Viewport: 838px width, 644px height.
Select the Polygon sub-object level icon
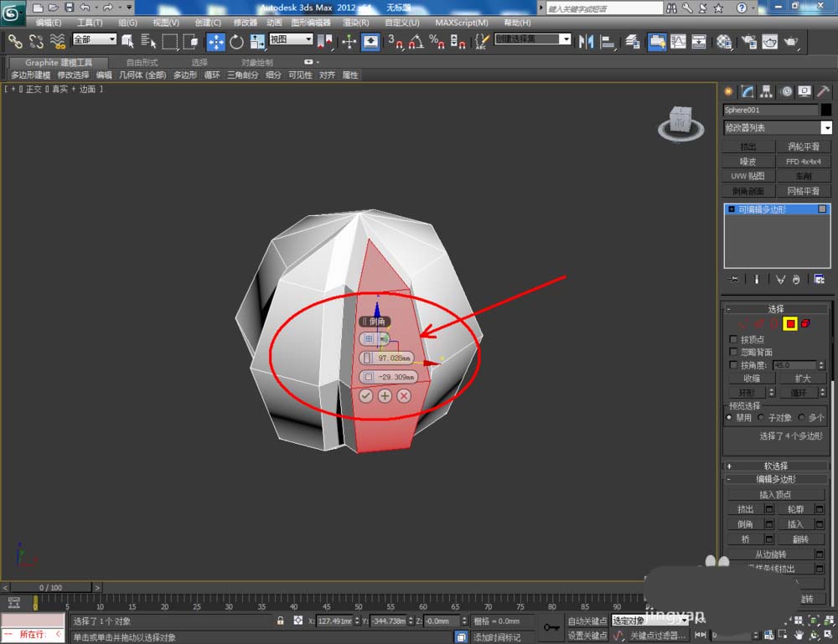pyautogui.click(x=790, y=323)
